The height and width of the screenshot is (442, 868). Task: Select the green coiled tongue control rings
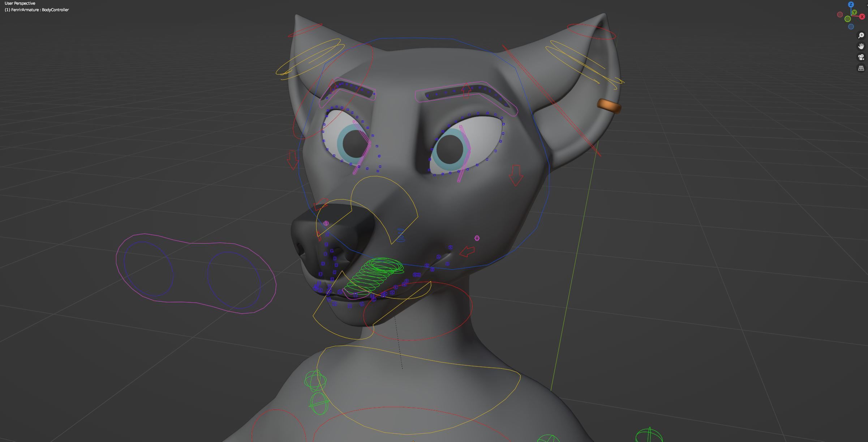(374, 276)
